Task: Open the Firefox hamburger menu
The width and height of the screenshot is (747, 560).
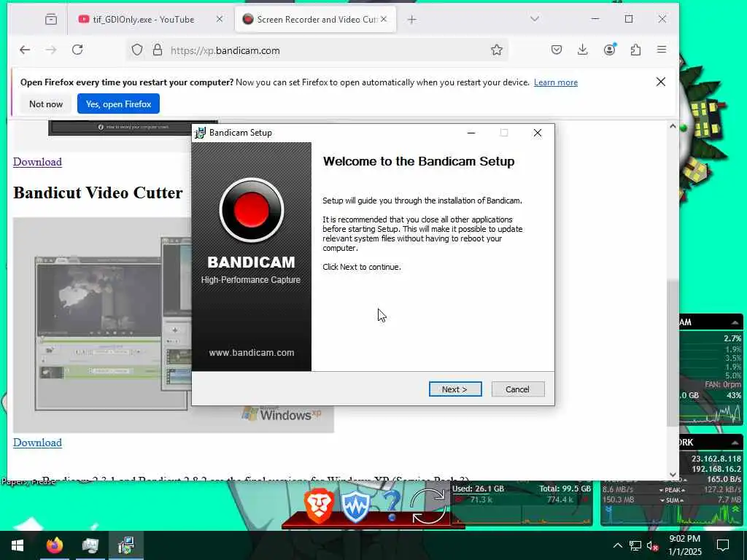Action: pyautogui.click(x=662, y=50)
